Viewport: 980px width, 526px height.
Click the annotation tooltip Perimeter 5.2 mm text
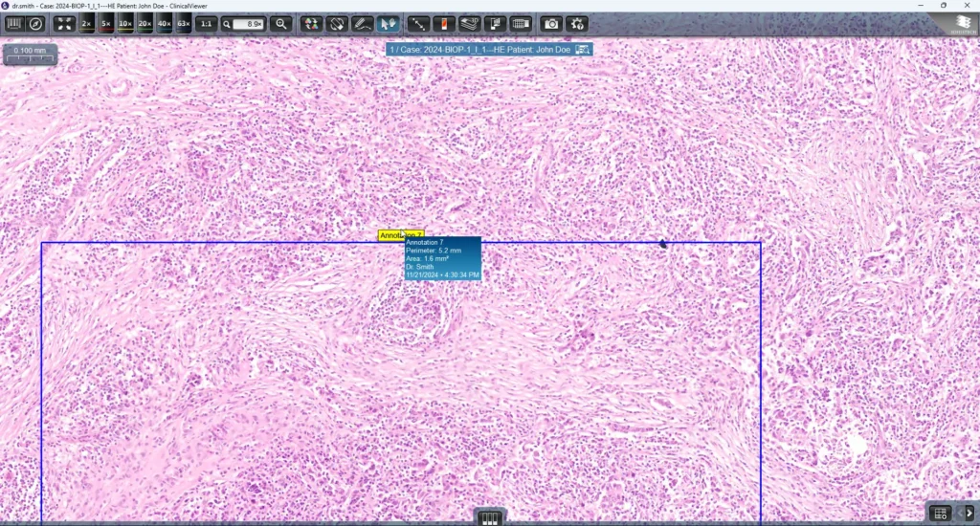[x=434, y=251]
